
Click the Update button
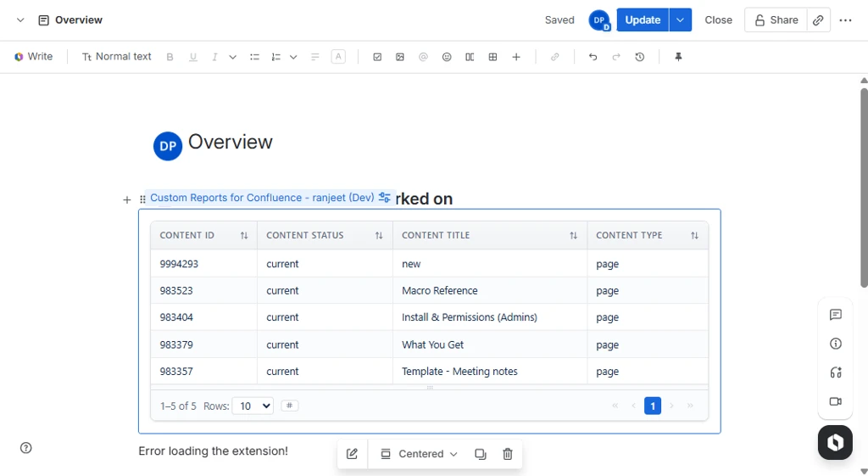643,20
